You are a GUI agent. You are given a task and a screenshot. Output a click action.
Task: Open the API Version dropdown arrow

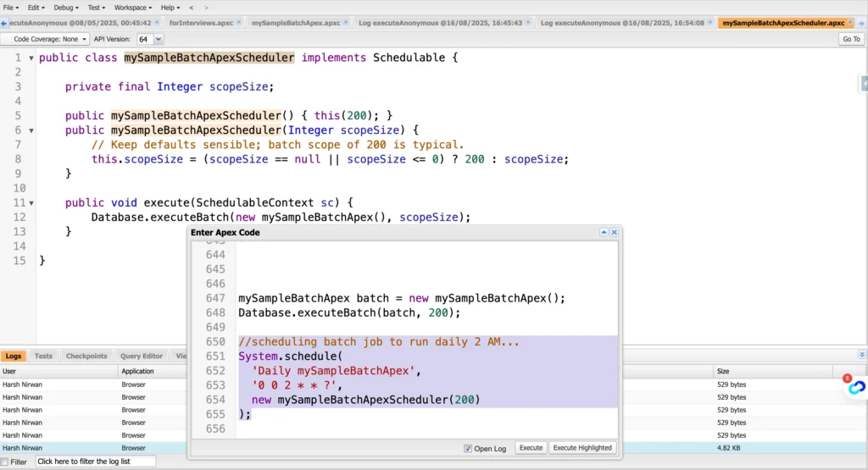pos(159,39)
